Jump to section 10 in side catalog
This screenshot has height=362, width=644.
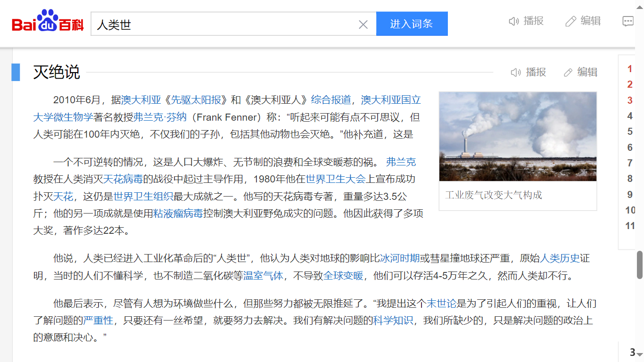point(630,210)
